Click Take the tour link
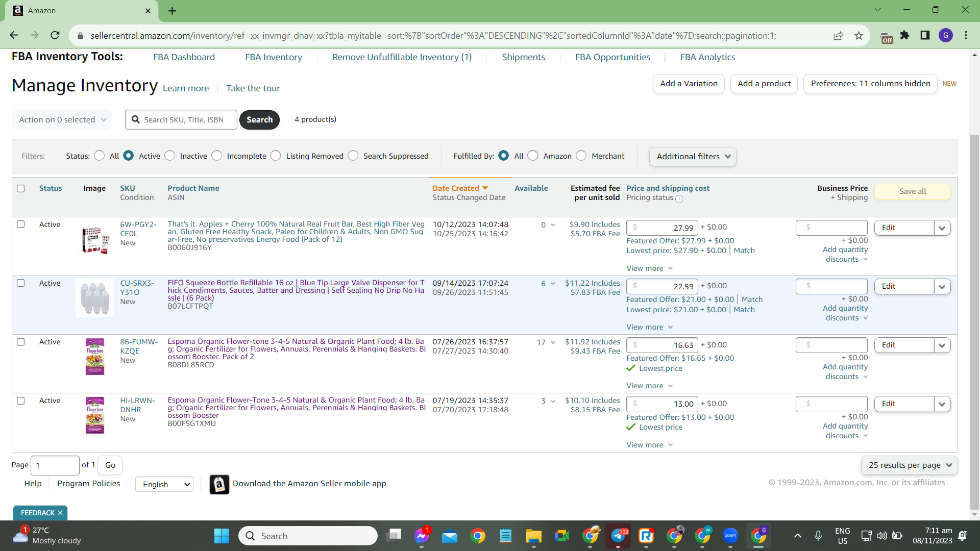The width and height of the screenshot is (980, 551). pos(253,88)
